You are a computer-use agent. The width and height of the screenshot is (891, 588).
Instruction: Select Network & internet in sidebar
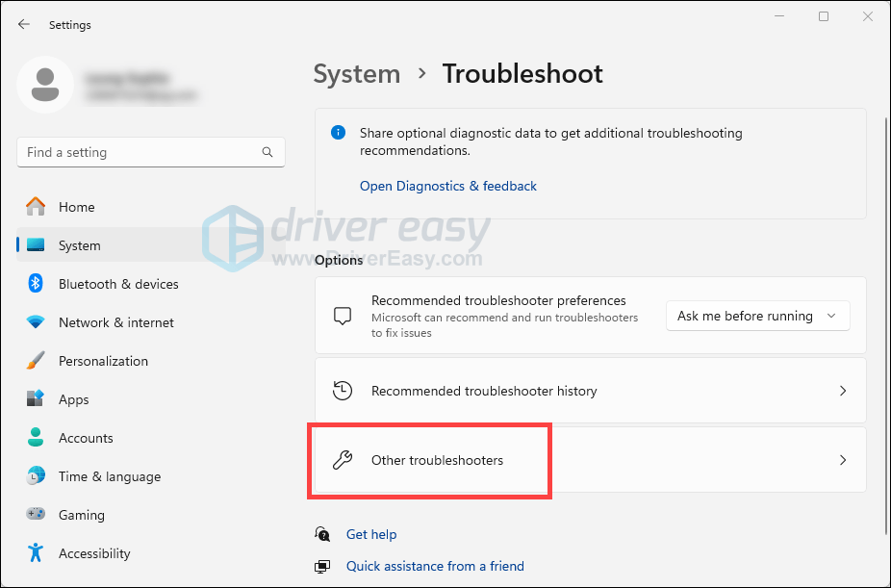115,322
